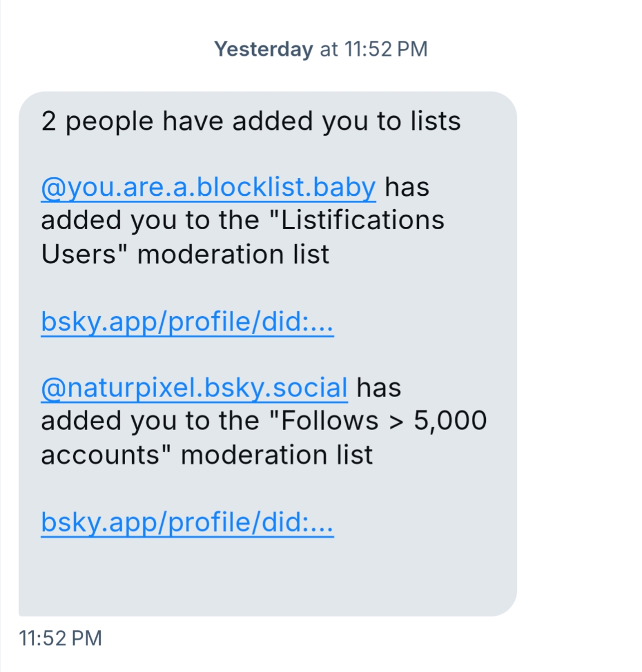Click the word "Users" in the message
Viewport: 642px width, 672px height.
tap(78, 254)
